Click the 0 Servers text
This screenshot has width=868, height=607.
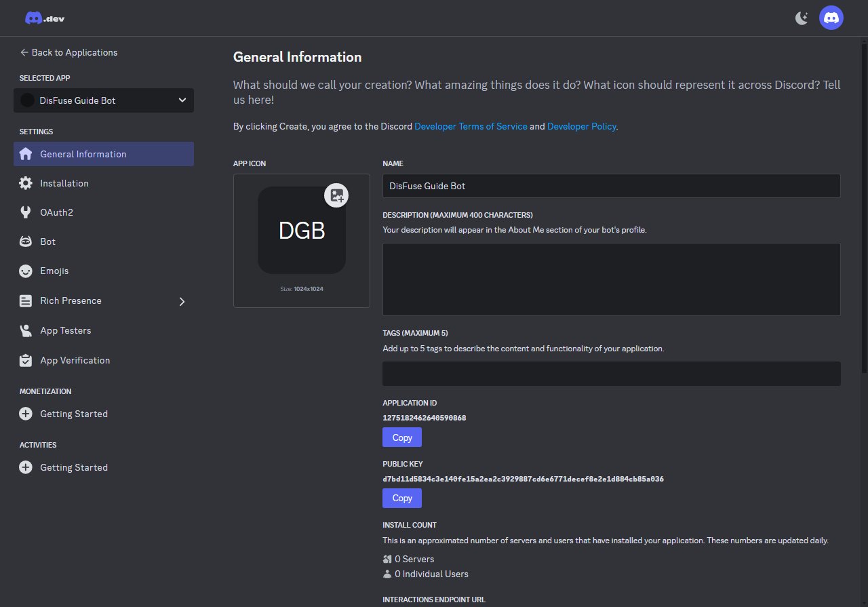pos(414,559)
